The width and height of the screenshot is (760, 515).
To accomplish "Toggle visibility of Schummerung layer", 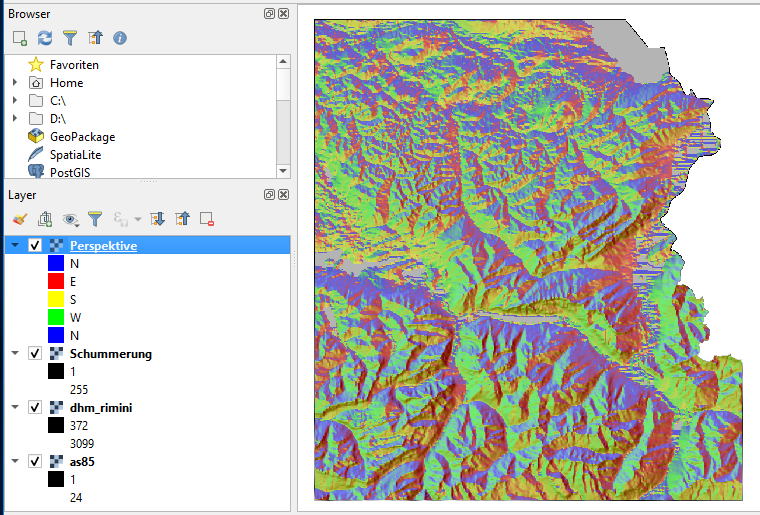I will tap(35, 354).
